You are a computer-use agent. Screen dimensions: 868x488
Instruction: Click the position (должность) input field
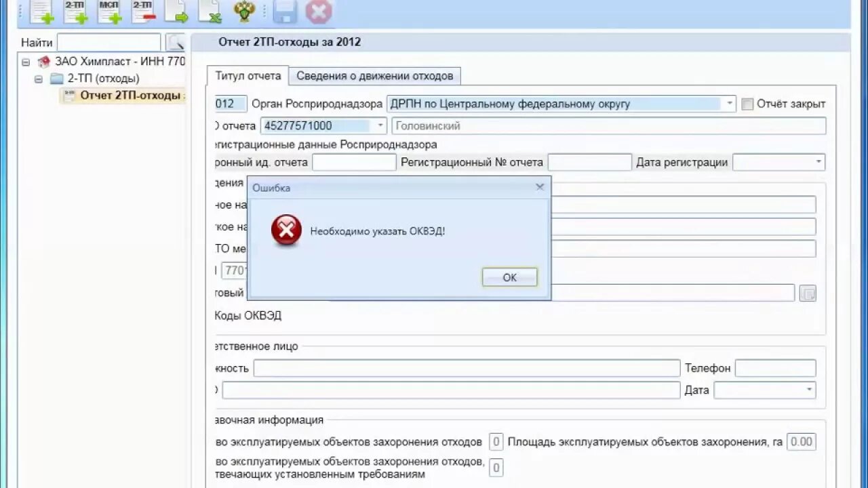coord(467,368)
